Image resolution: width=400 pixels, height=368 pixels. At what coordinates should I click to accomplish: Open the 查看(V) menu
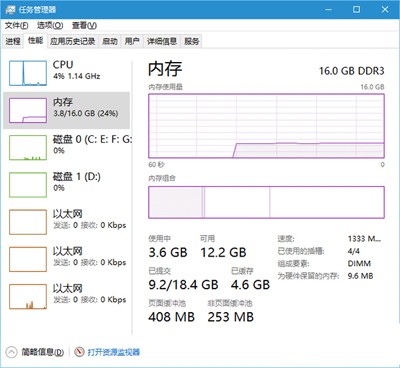pos(84,25)
